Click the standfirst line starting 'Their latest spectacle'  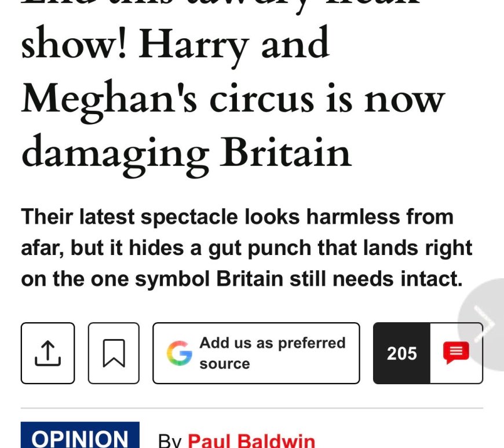237,216
